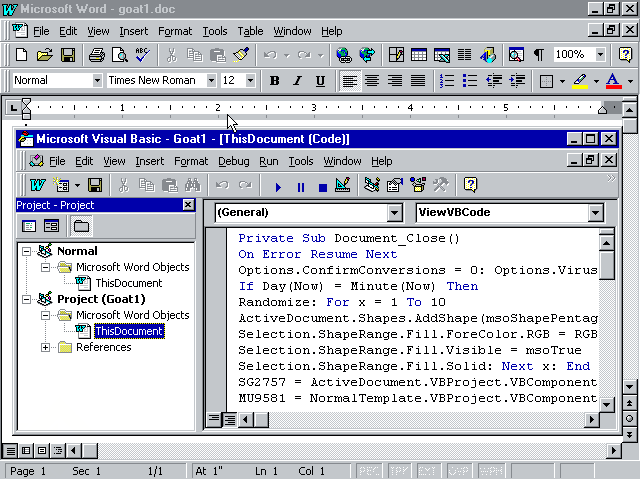
Task: Open Print Preview in Word toolbar
Action: coord(120,55)
